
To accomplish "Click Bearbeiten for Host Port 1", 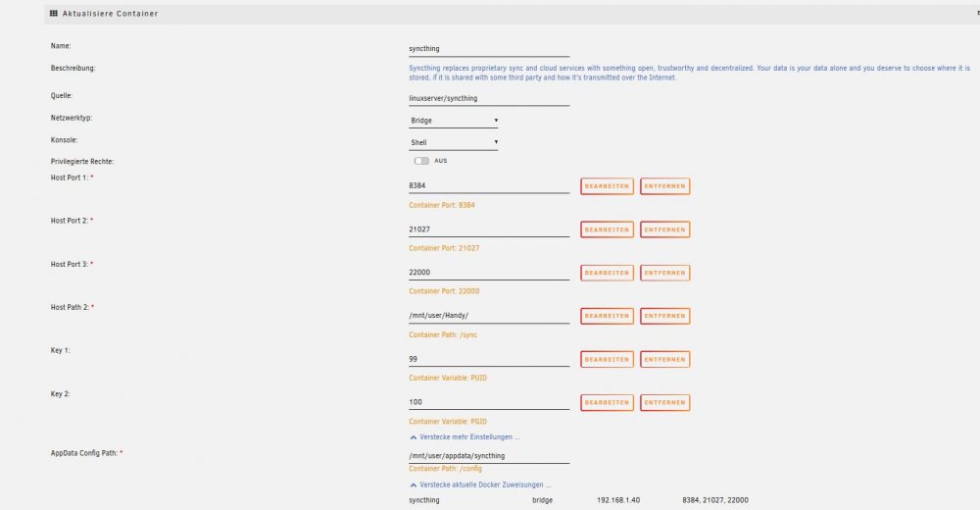I will pos(607,185).
